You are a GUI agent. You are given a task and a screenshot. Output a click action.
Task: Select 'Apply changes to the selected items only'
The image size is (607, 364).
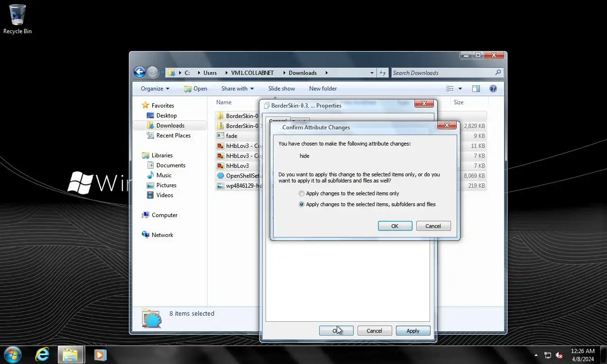pos(349,193)
